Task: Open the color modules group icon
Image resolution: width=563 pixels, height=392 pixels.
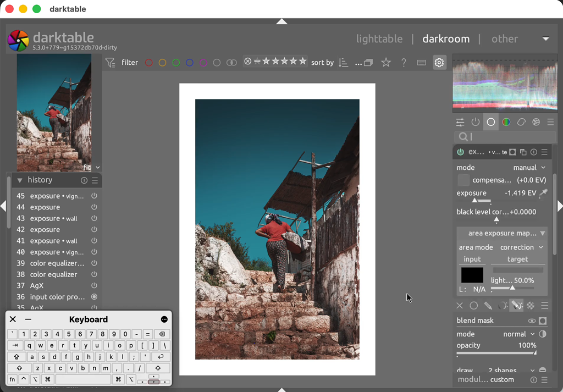Action: click(x=505, y=122)
